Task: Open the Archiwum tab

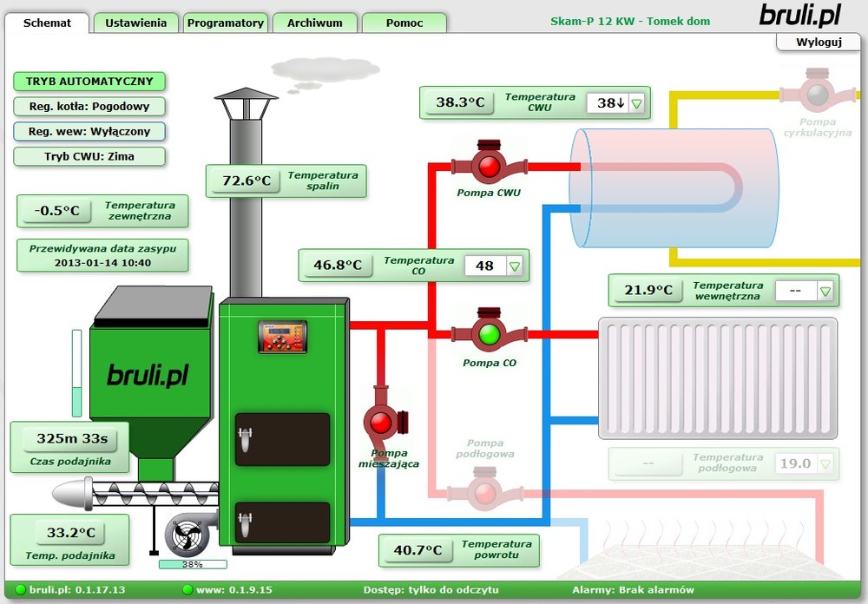Action: 314,23
